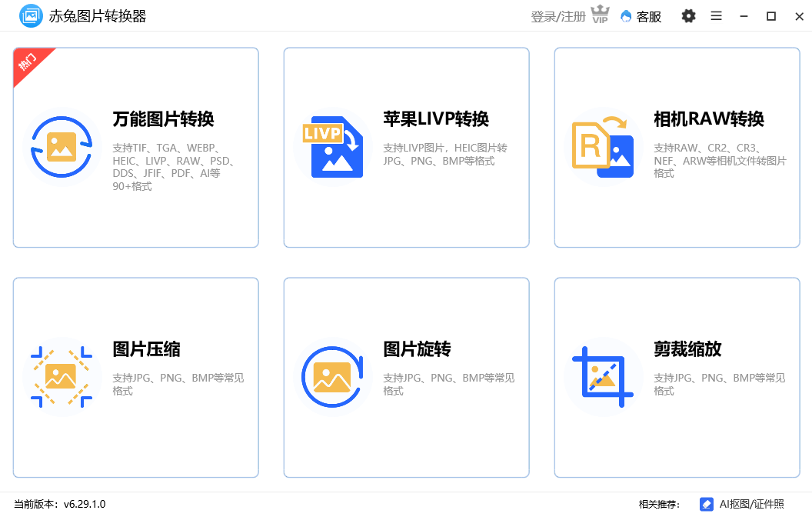
Task: Click the blue AI抠图 icon in status bar
Action: 706,504
